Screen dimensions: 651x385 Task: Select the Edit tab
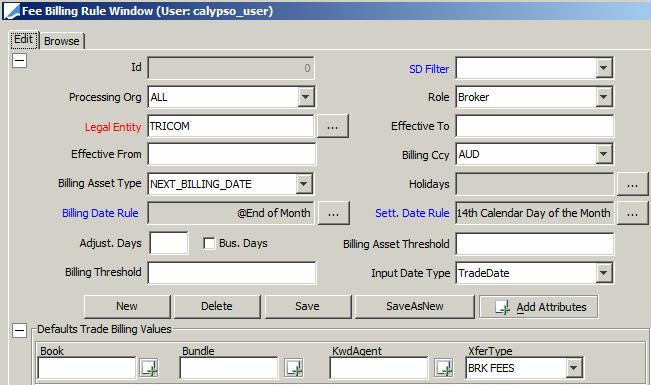(24, 39)
